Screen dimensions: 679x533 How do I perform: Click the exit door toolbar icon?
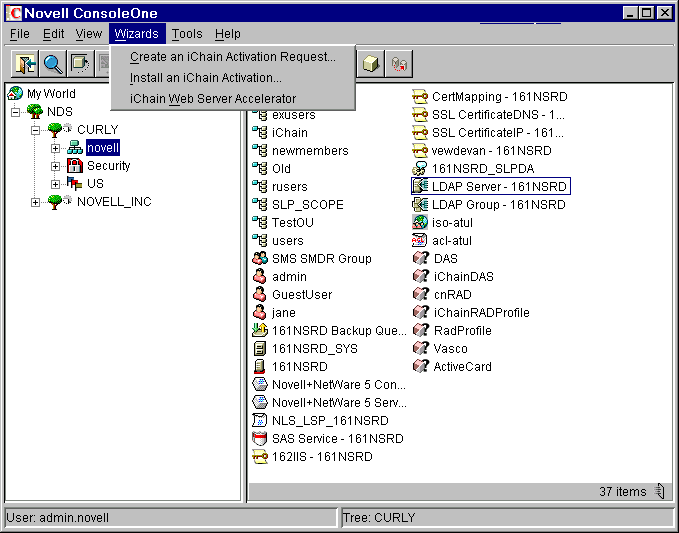tap(25, 64)
